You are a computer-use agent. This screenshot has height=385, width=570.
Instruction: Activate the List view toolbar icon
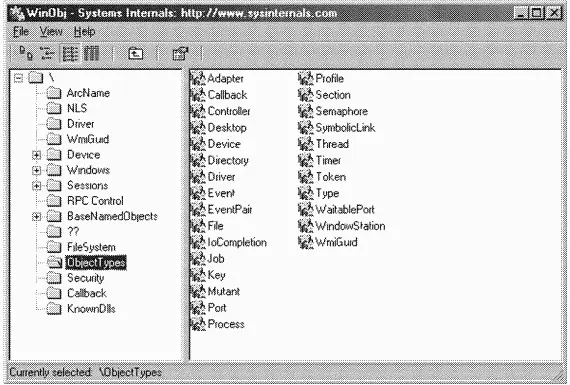point(70,54)
